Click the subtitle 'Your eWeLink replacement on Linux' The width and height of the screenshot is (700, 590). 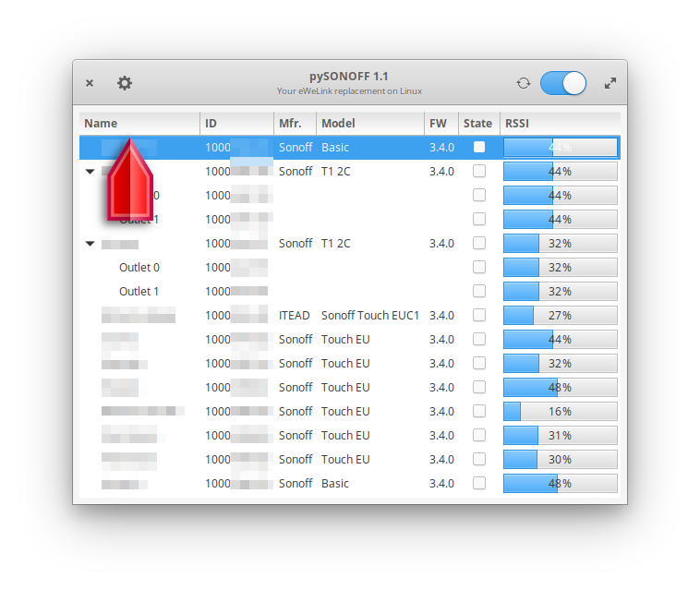tap(349, 91)
